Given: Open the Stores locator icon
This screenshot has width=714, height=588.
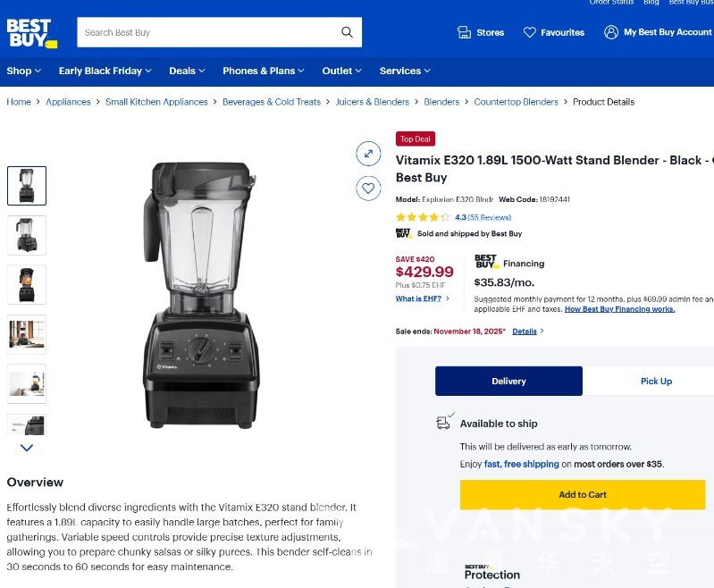Looking at the screenshot, I should (464, 32).
